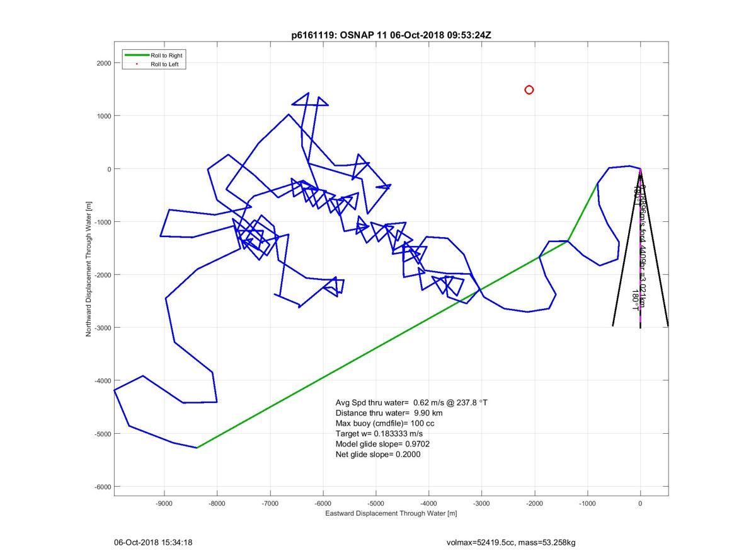Image resolution: width=756 pixels, height=558 pixels.
Task: Click the -3000 y-axis tick label
Action: coord(103,328)
